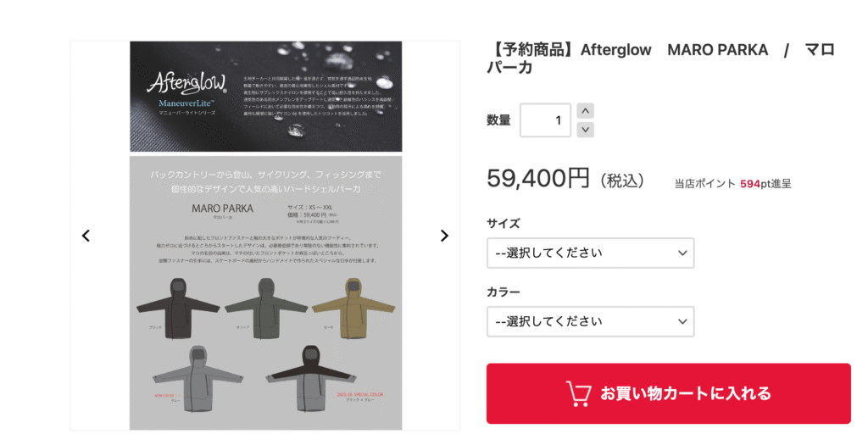Increase quantity with the up arrow
The height and width of the screenshot is (434, 868).
585,111
